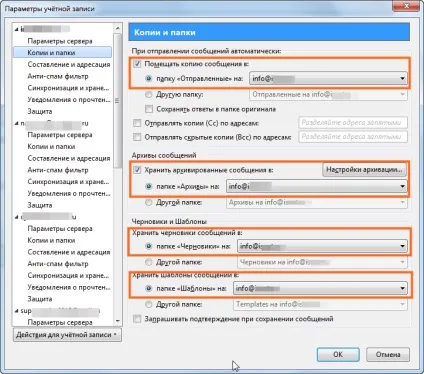Focus the Cc addresses input field
This screenshot has width=424, height=374.
(x=353, y=123)
